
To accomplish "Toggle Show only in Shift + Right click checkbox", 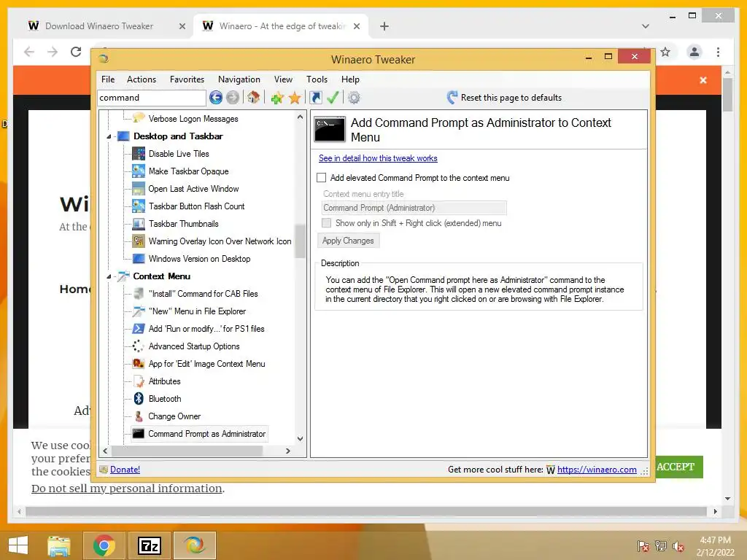I will coord(326,223).
